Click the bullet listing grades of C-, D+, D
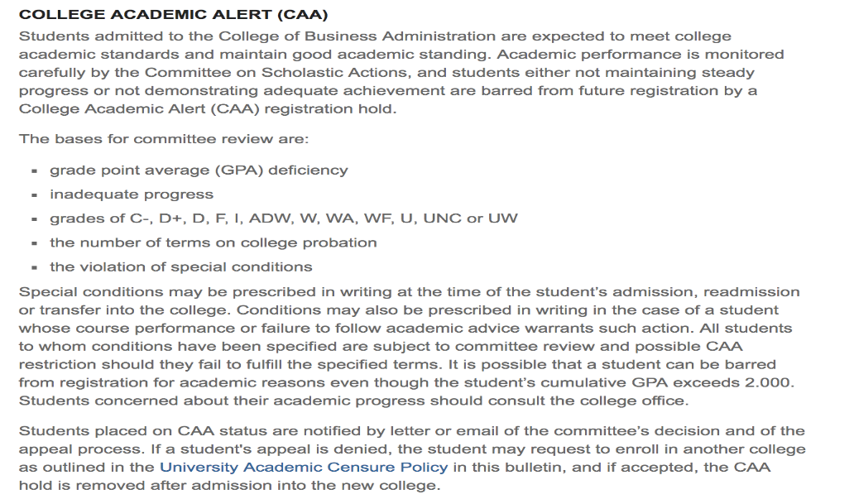 [x=283, y=218]
